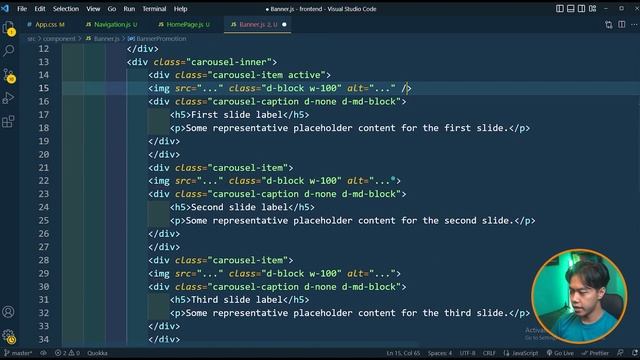Open the Source Control view

click(9, 76)
